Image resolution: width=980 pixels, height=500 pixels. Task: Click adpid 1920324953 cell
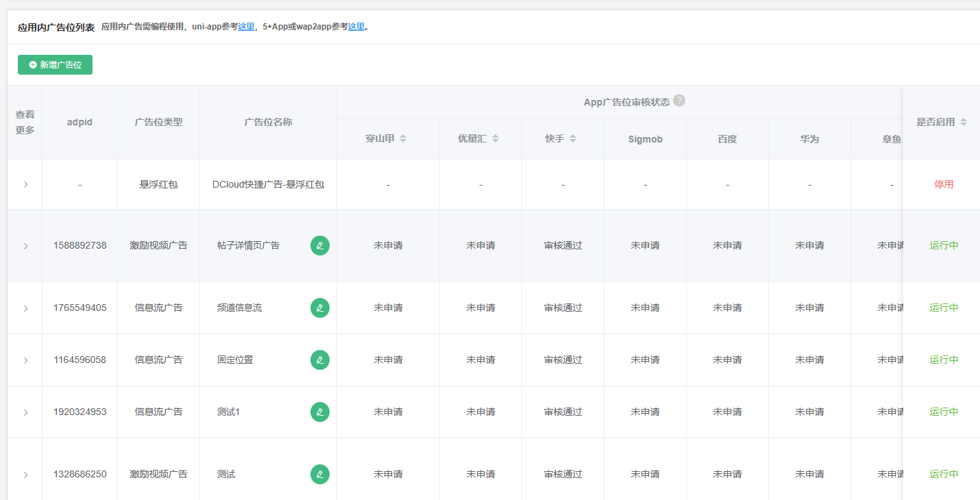click(80, 412)
